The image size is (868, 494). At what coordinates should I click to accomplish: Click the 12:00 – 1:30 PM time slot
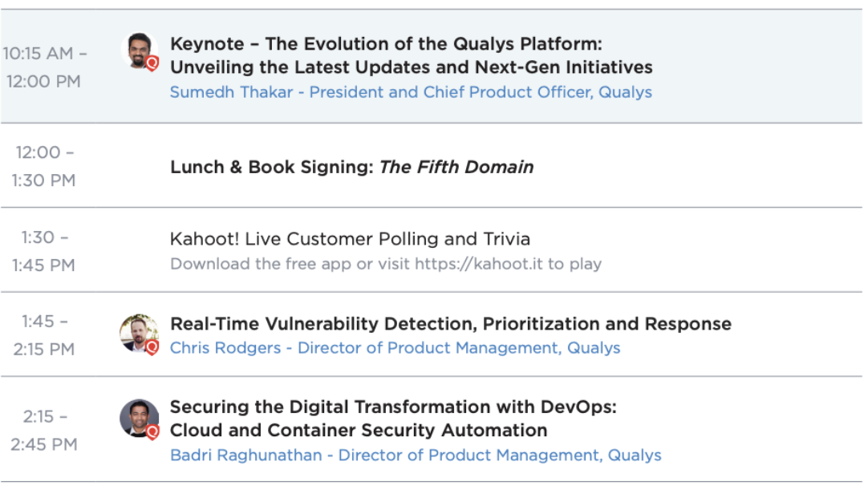click(x=44, y=166)
